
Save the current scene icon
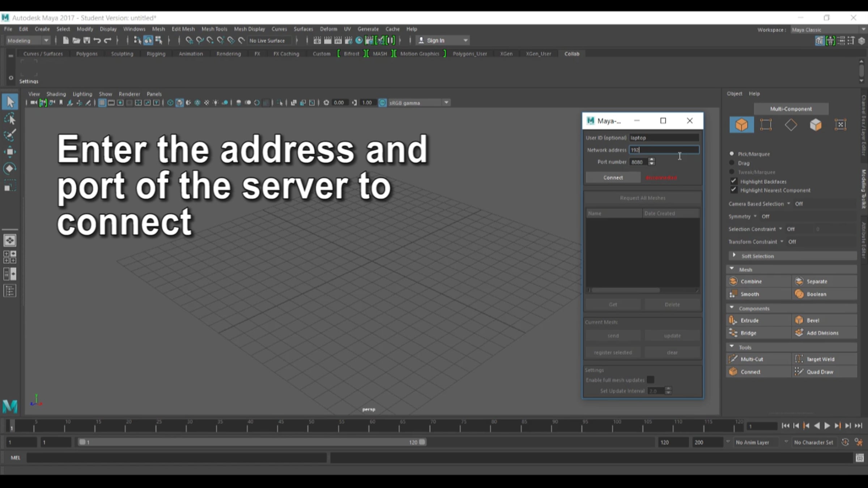click(x=86, y=40)
